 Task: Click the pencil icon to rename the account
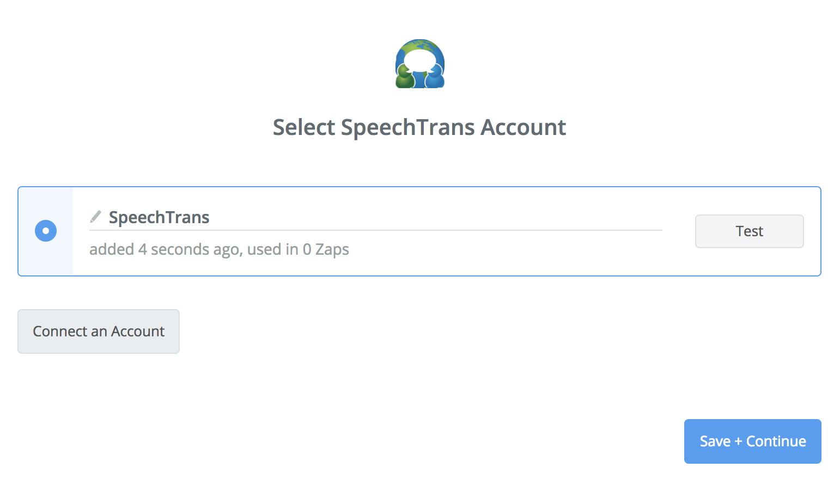point(95,217)
